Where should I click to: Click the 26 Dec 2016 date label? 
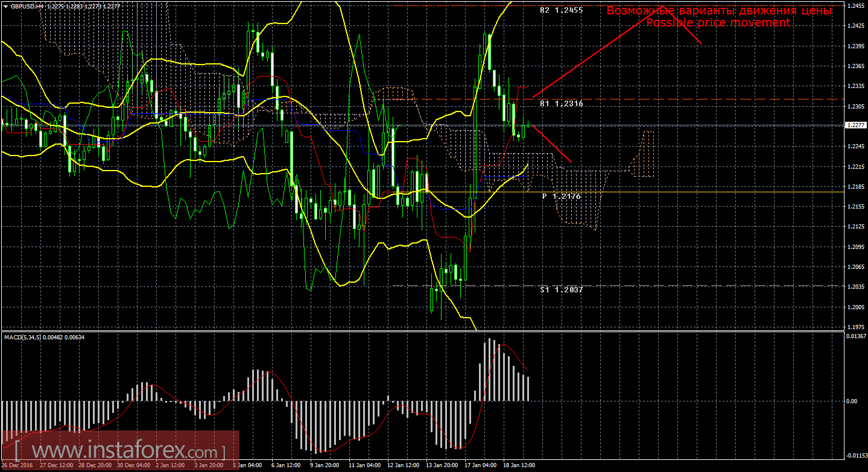click(x=17, y=466)
